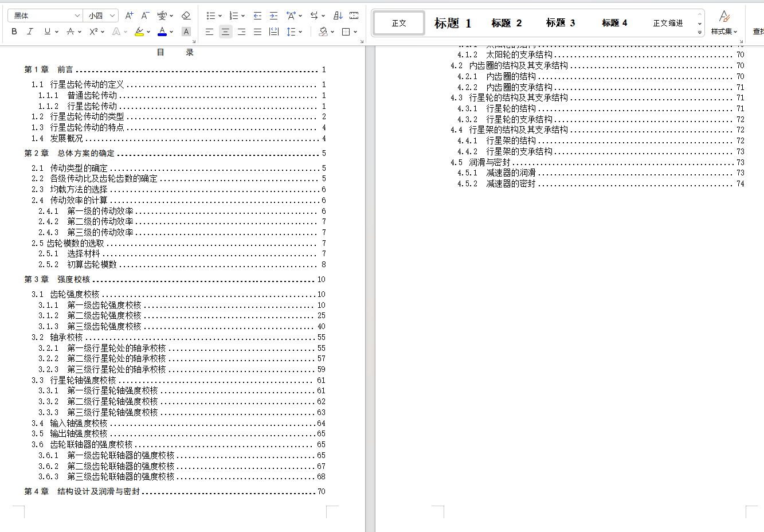Toggle the bulleted list
The width and height of the screenshot is (764, 532).
211,15
